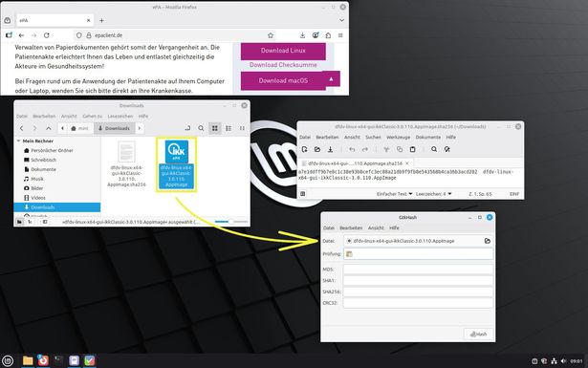Toggle the location entry icon in file manager

click(187, 128)
